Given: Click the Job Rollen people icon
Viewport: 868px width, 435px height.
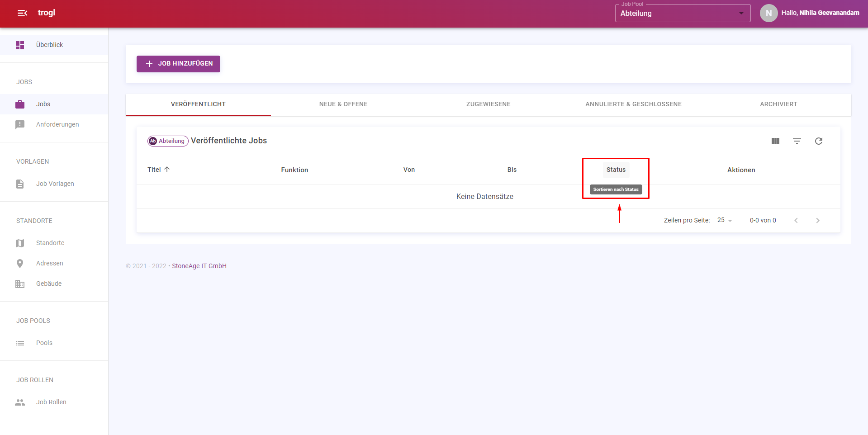Looking at the screenshot, I should click(20, 402).
